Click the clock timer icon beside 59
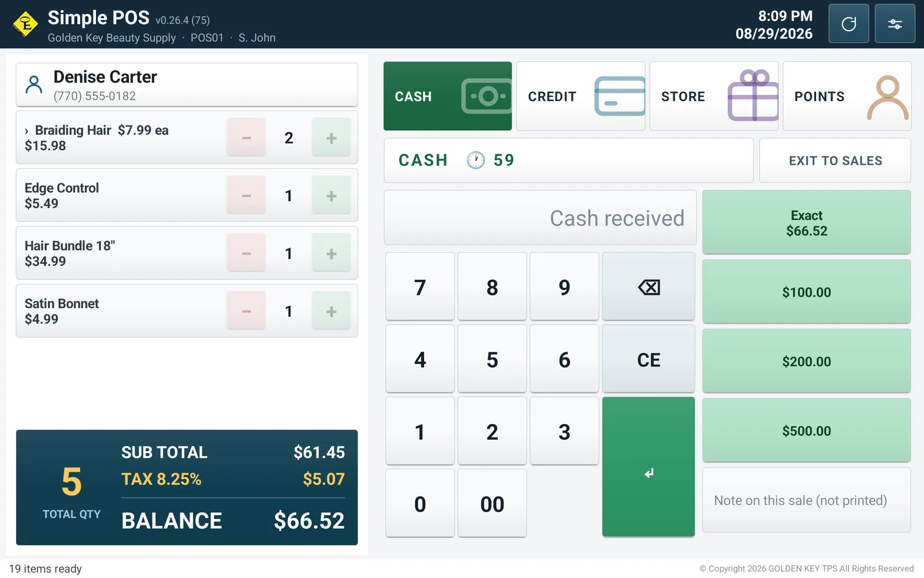The width and height of the screenshot is (924, 578). click(x=476, y=160)
